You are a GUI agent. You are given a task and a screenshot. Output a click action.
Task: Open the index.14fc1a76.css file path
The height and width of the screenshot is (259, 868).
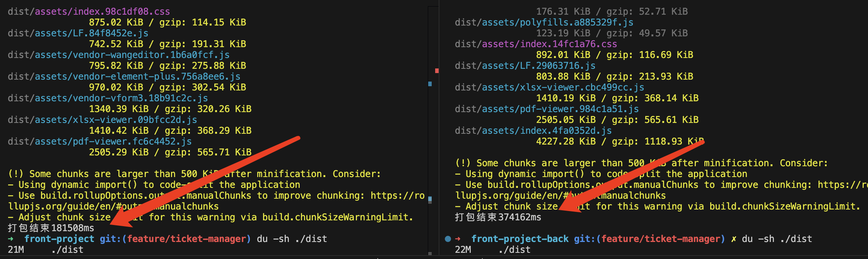point(536,44)
